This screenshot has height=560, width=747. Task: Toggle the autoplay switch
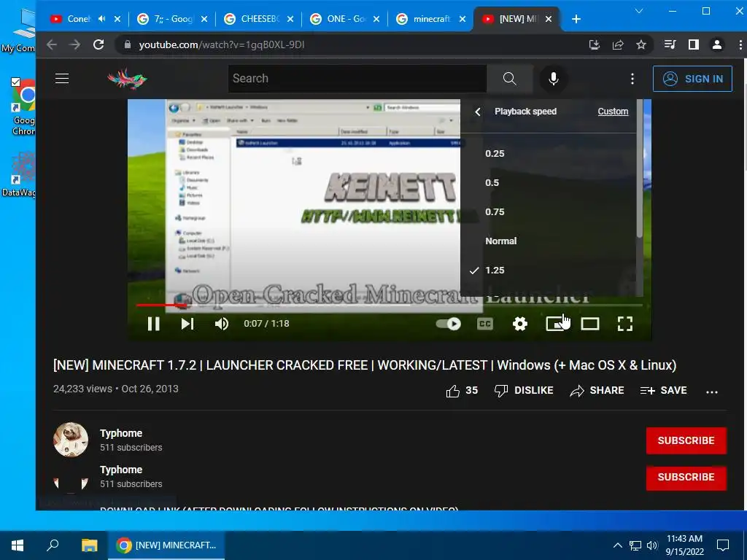[x=449, y=324]
